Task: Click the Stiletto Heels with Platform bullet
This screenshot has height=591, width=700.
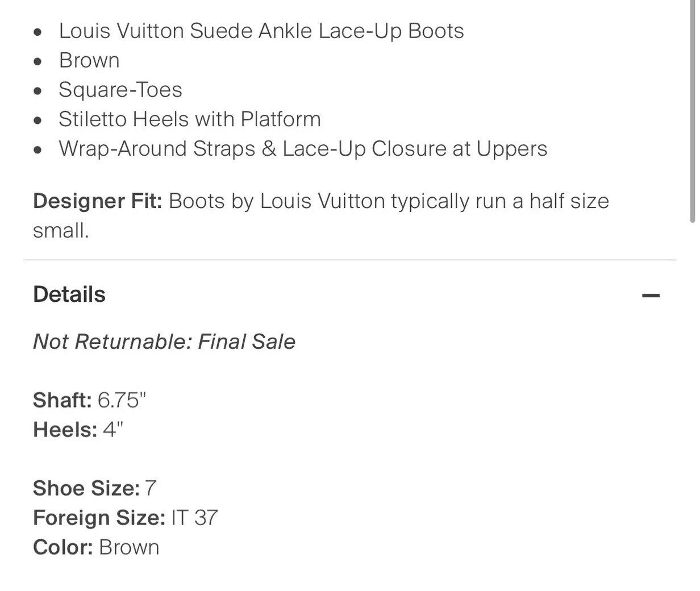Action: 190,119
